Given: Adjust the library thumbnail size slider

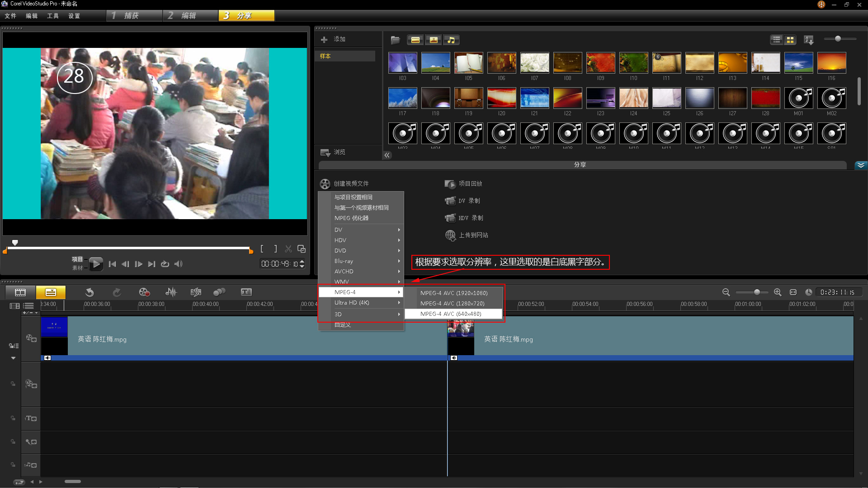Looking at the screenshot, I should pos(838,39).
